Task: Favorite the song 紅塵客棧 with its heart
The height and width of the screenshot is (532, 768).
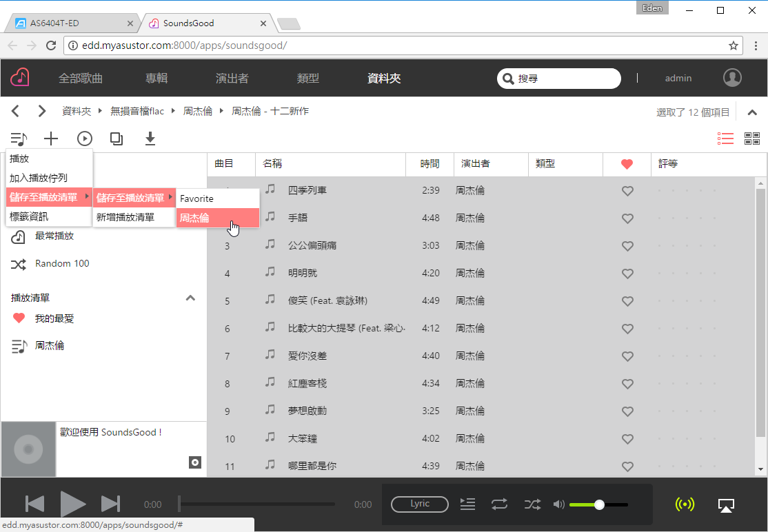Action: [x=627, y=384]
